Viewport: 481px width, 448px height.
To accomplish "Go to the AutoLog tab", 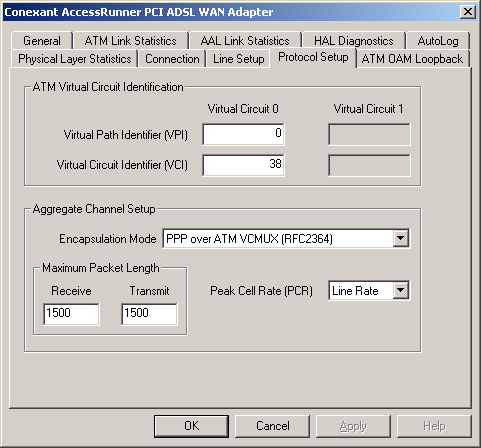I will pyautogui.click(x=438, y=41).
